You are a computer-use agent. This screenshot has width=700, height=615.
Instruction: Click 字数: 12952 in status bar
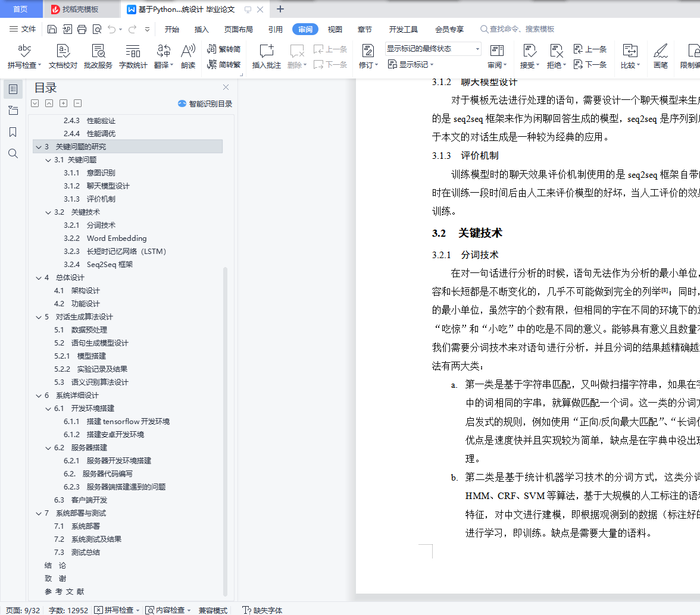point(68,610)
